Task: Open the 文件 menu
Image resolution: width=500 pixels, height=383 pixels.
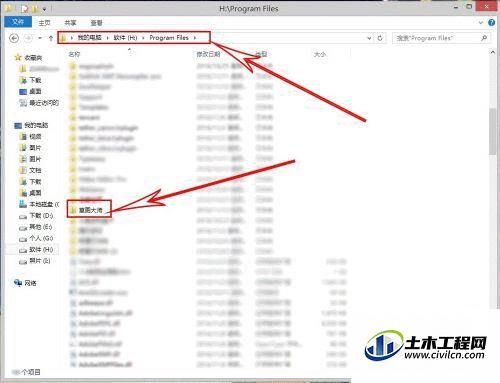Action: click(x=18, y=22)
